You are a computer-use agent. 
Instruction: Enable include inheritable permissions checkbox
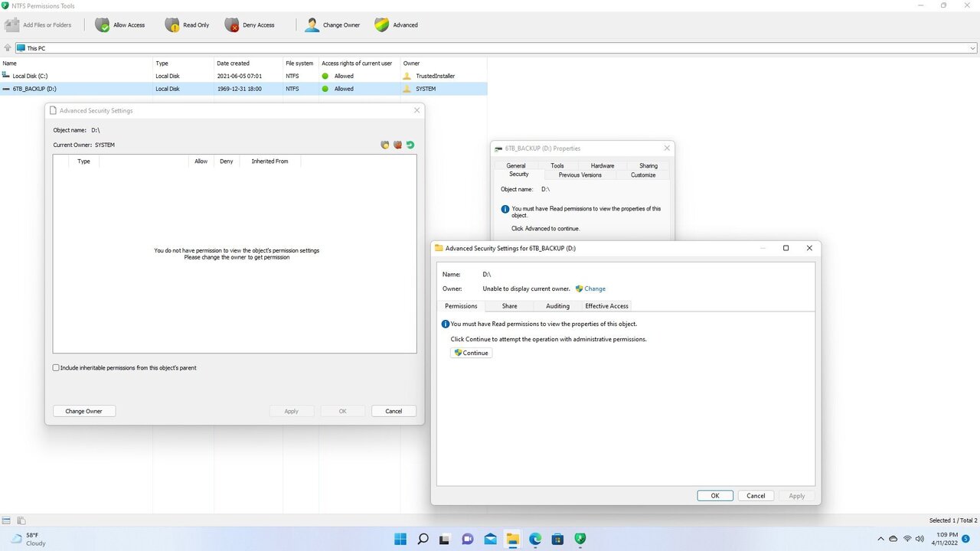click(x=56, y=368)
